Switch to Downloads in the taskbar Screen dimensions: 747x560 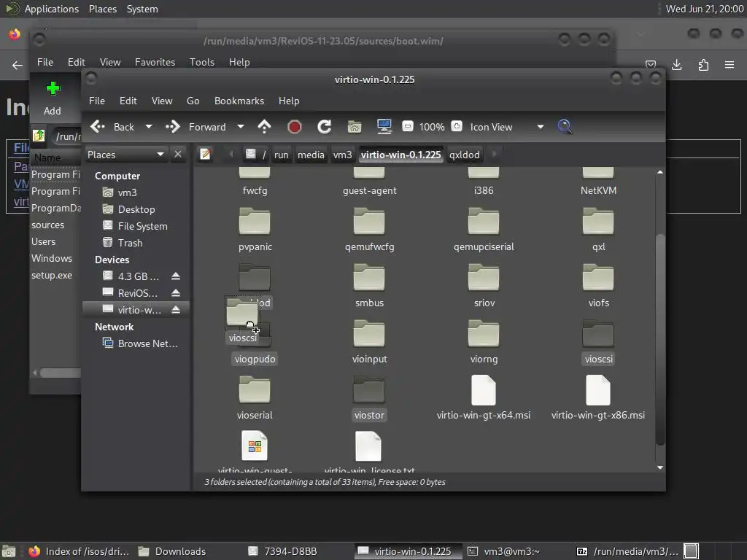[x=172, y=551]
